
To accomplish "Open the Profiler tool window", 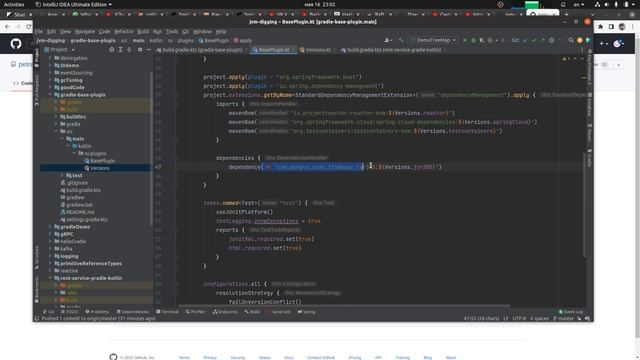I will [x=195, y=312].
